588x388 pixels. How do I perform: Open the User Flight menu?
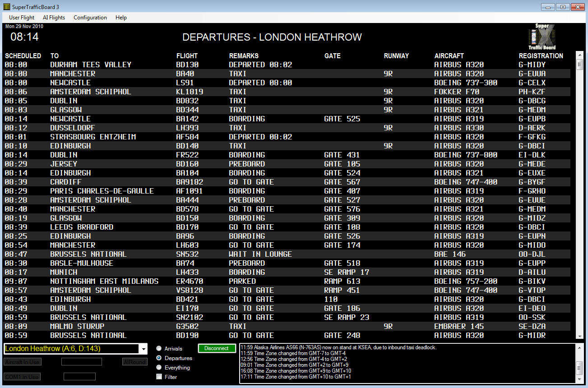coord(21,18)
